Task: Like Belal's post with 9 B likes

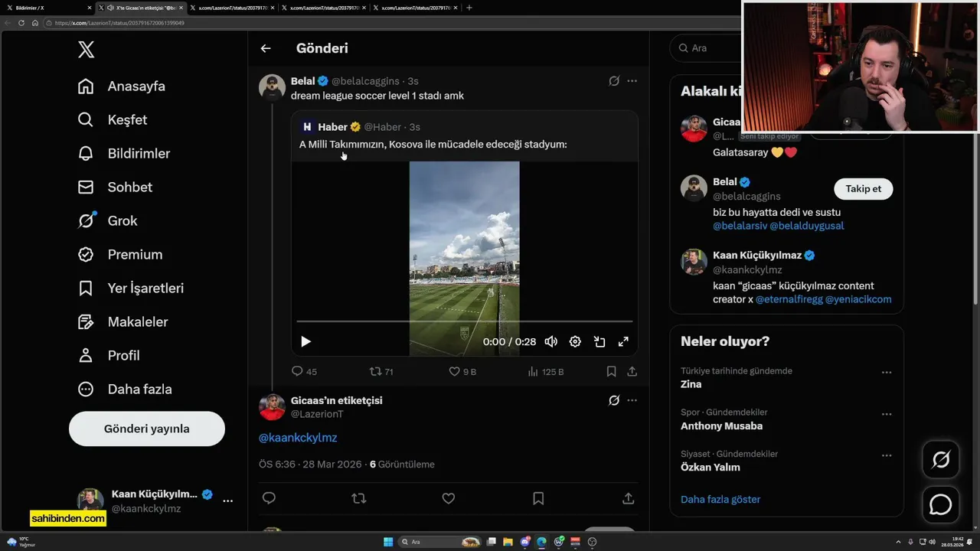Action: 462,372
